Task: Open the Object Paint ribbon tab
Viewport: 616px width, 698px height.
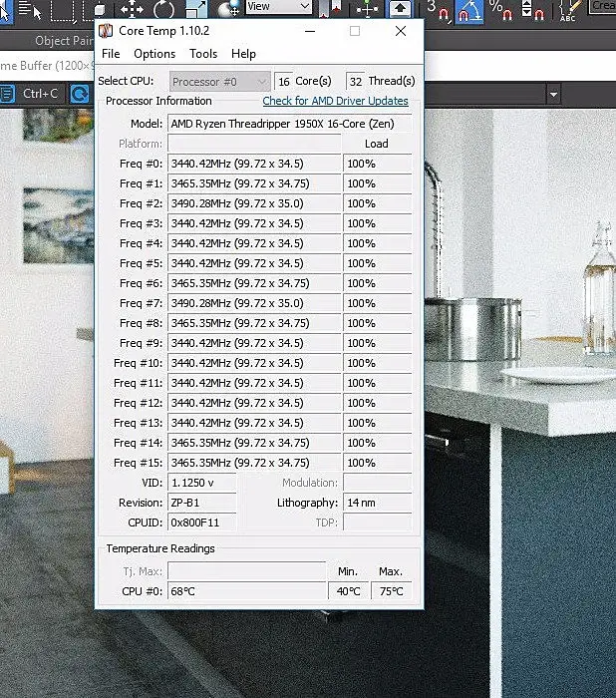Action: coord(64,41)
